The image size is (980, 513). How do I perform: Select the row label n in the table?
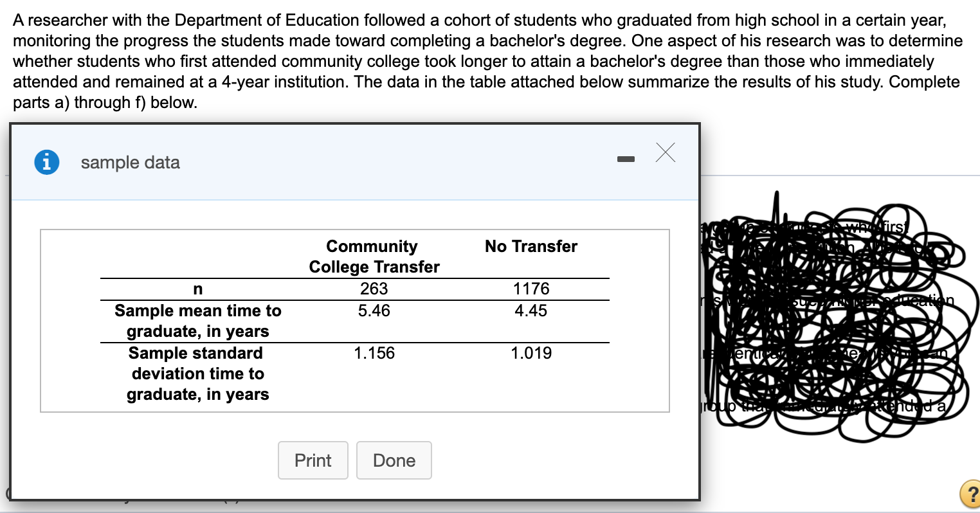click(197, 289)
